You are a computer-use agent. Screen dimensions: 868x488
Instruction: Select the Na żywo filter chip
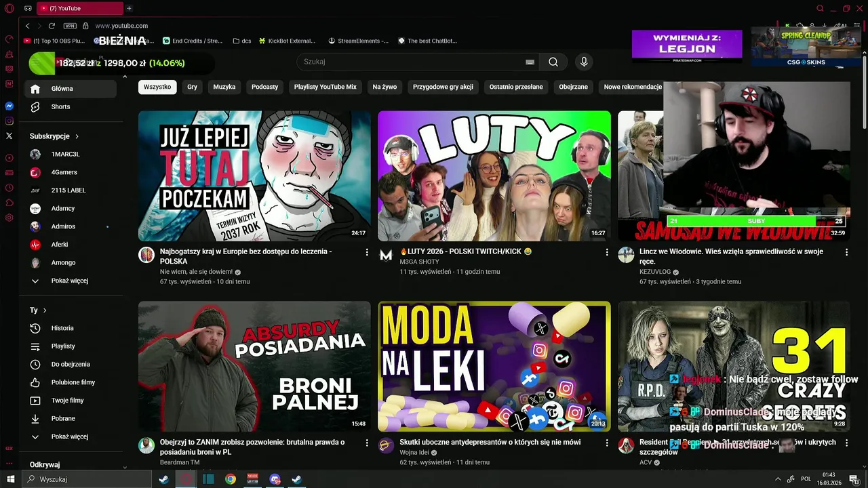(384, 87)
